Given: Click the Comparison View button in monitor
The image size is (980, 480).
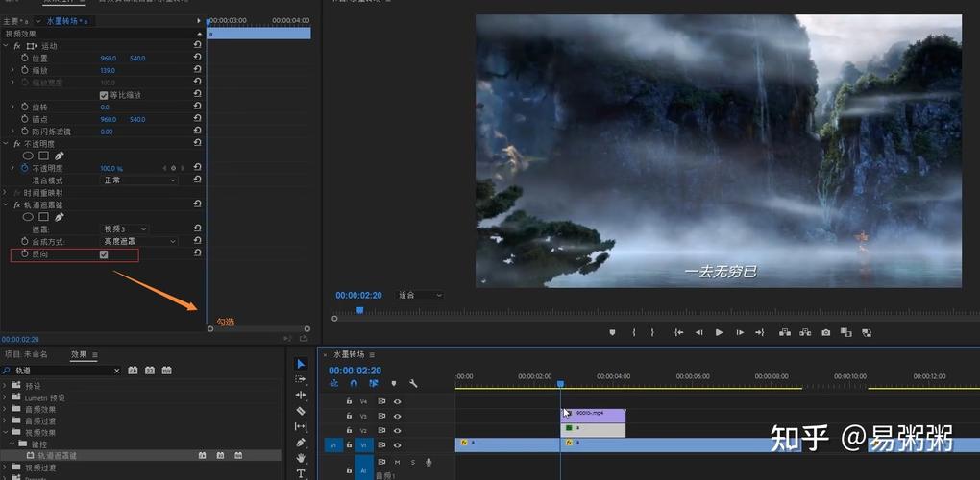Looking at the screenshot, I should coord(845,333).
